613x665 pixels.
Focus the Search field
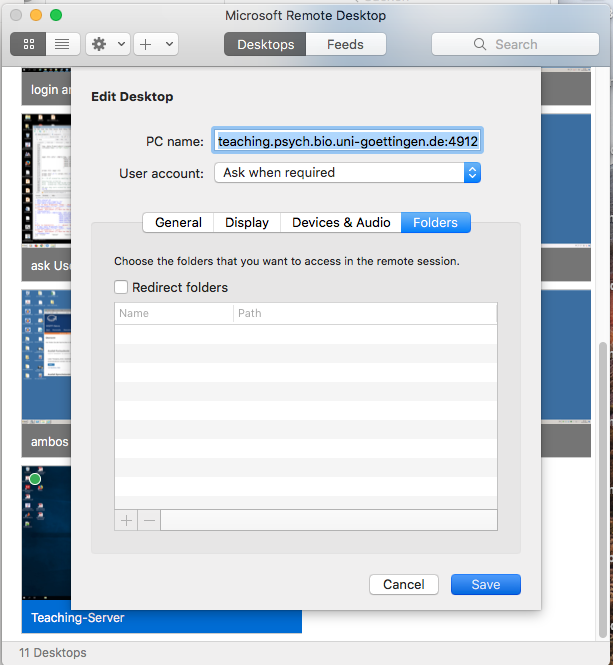point(515,44)
